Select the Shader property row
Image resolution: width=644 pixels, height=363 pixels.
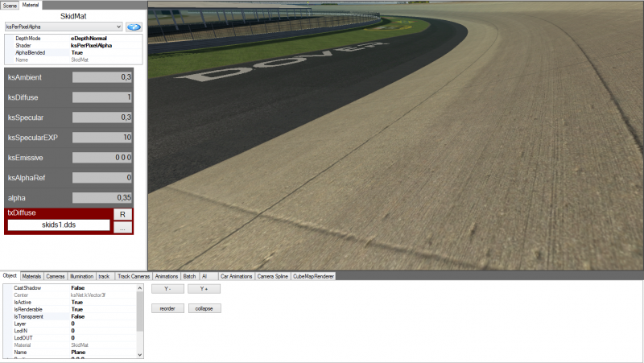74,46
